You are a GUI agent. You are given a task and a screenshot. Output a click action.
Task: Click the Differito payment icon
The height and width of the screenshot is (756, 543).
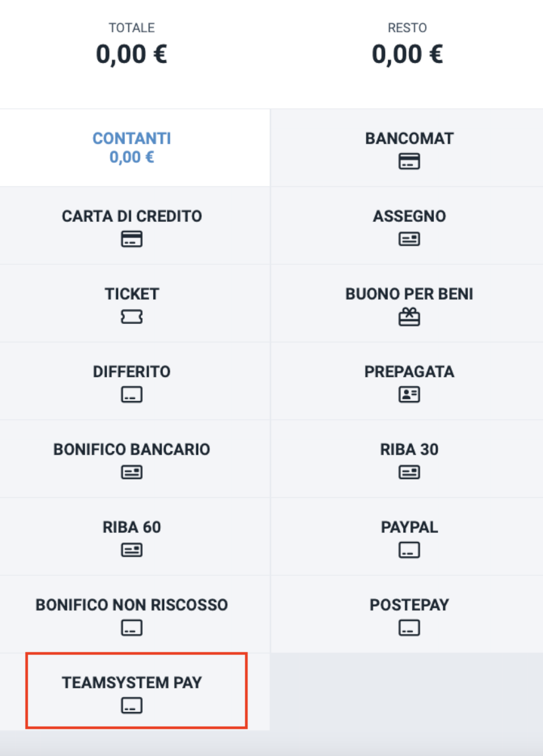point(132,394)
